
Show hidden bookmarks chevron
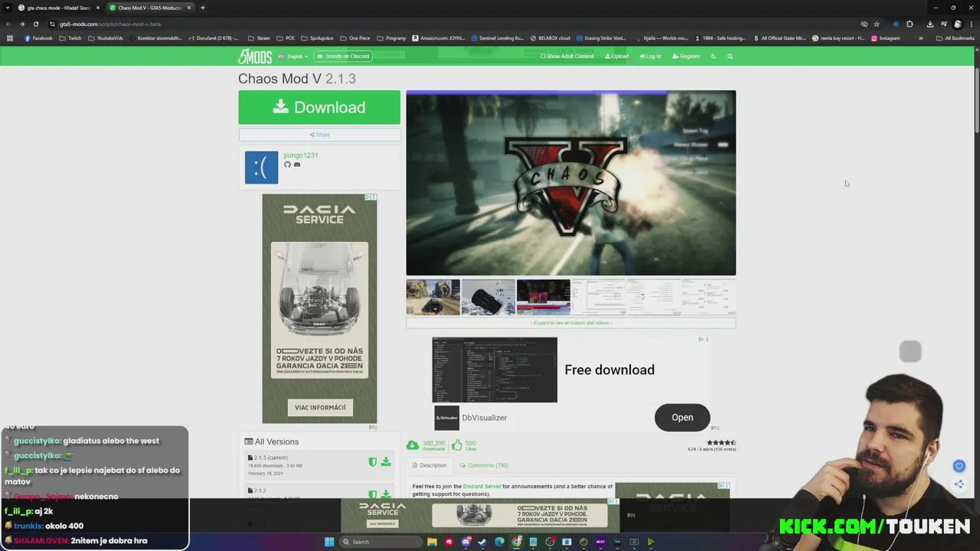point(920,38)
